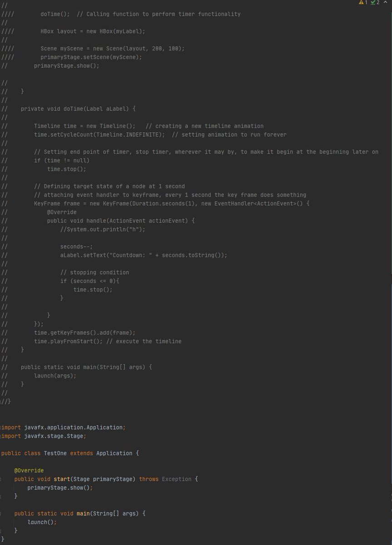The height and width of the screenshot is (545, 392).
Task: Click 'if (seconds <= 0){' commented line
Action: (x=89, y=282)
